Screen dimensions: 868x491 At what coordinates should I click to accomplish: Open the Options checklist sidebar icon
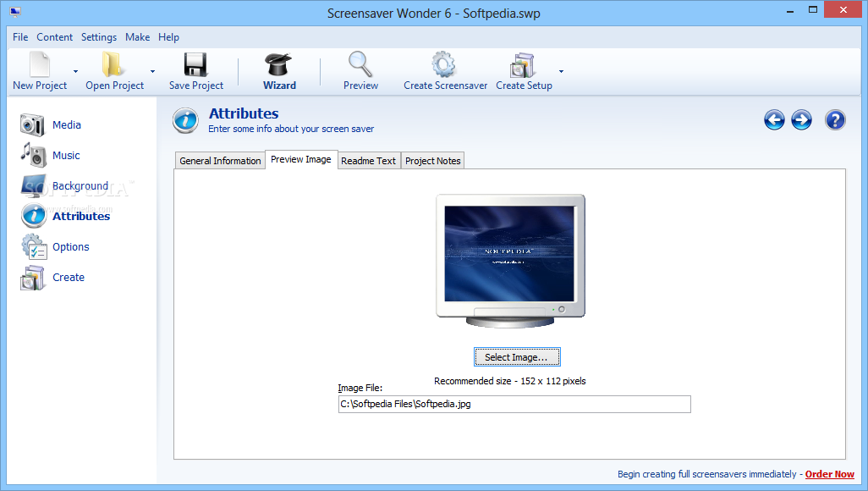click(35, 246)
